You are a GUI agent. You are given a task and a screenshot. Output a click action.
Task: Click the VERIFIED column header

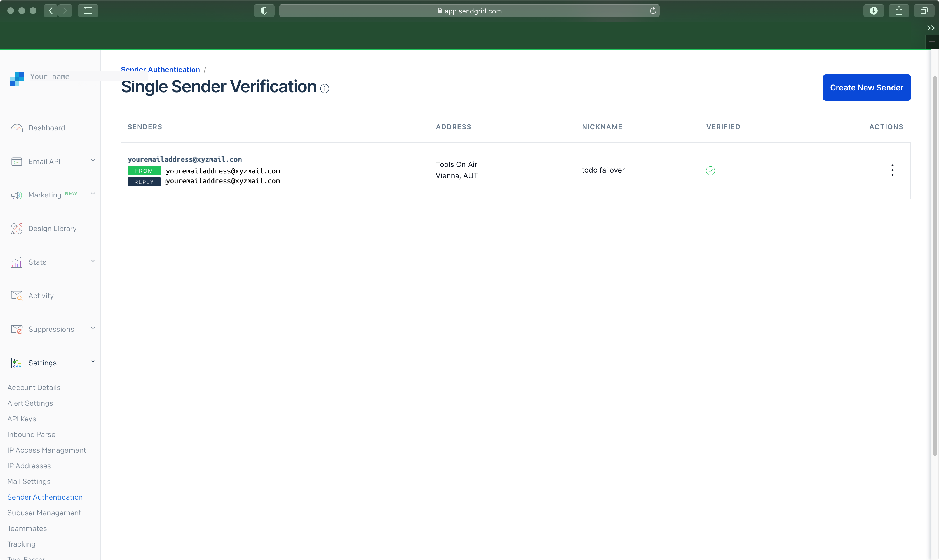723,127
